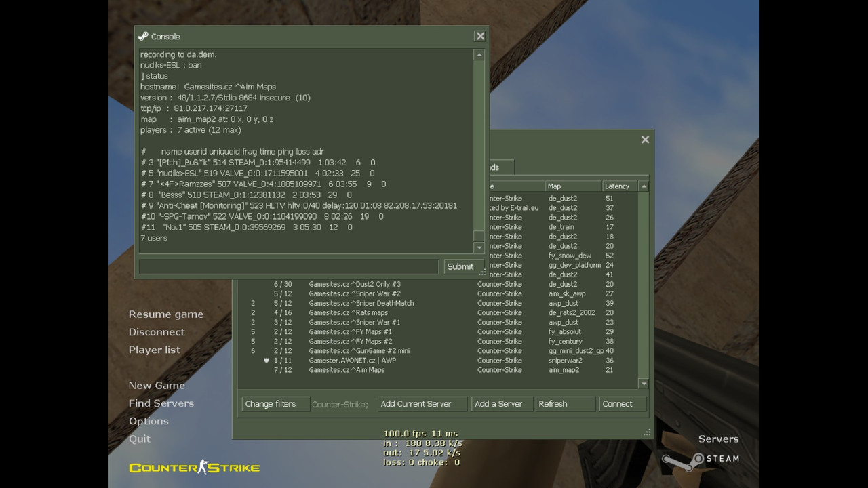The image size is (868, 488).
Task: Close the Console window
Action: point(480,36)
